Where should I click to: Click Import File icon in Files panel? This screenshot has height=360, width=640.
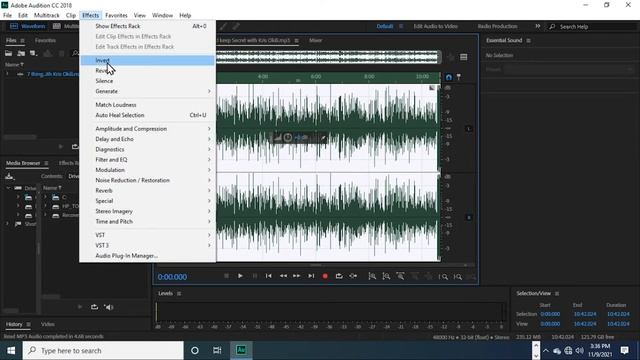coord(21,53)
